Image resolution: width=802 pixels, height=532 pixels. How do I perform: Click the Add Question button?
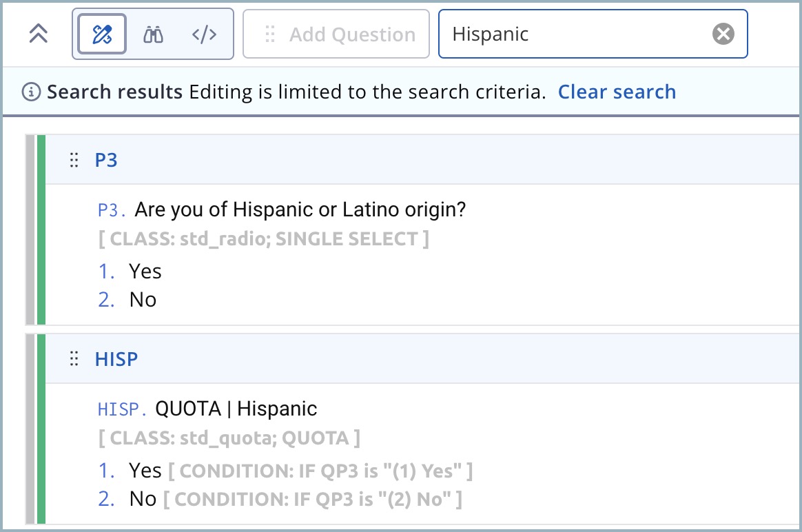[x=336, y=34]
